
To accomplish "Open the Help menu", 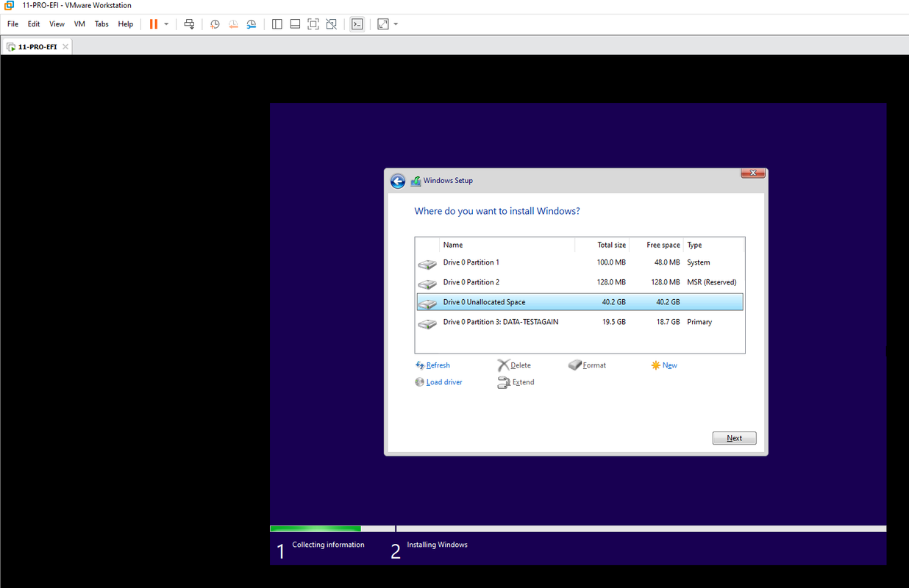I will coord(126,24).
